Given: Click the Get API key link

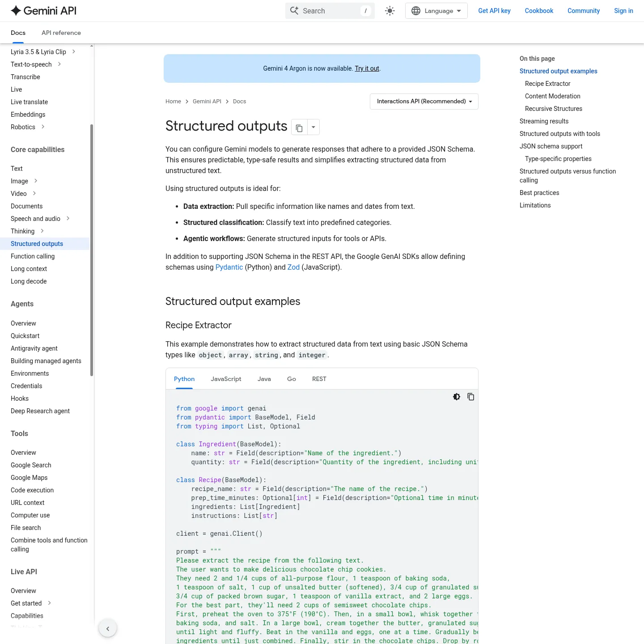Looking at the screenshot, I should click(x=494, y=11).
